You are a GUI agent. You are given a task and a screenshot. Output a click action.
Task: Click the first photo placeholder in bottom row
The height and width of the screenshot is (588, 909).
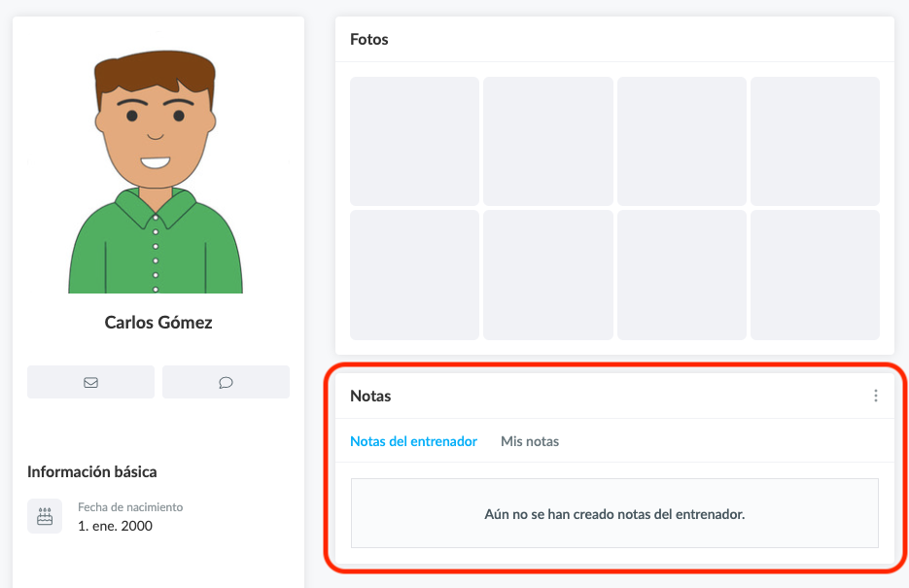click(414, 275)
